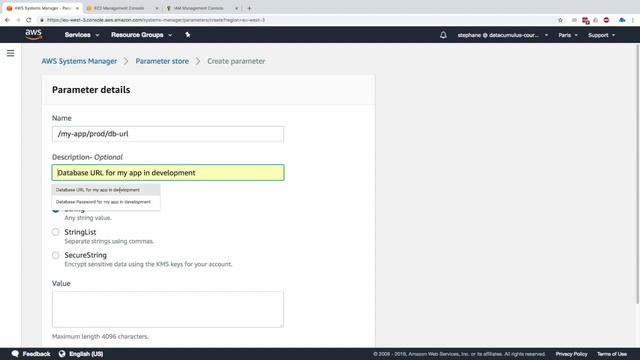
Task: Click the red calendar extension icon
Action: point(585,20)
